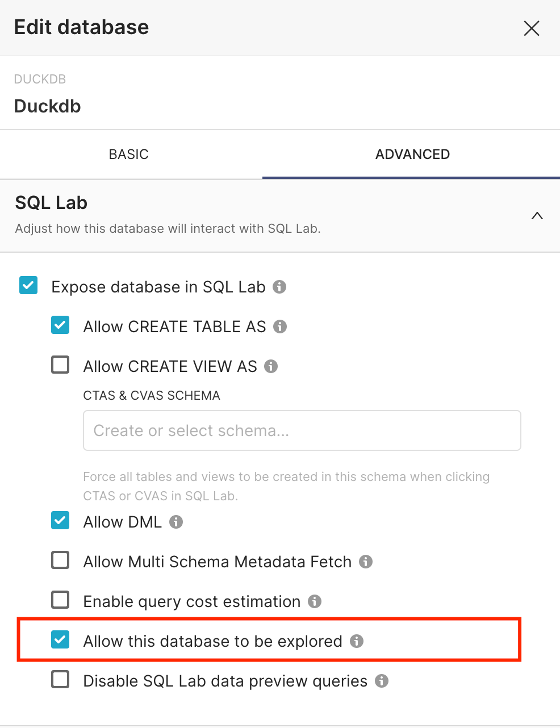Select the ADVANCED tab
The image size is (560, 728).
412,154
